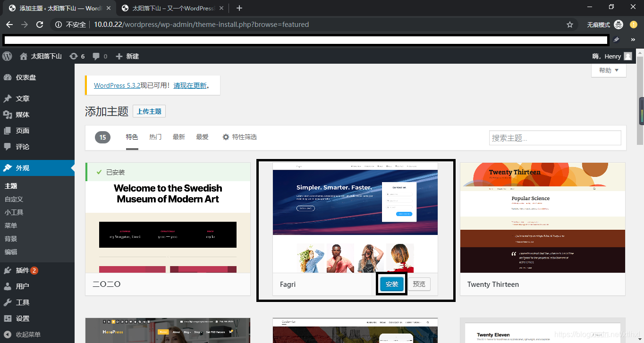The height and width of the screenshot is (343, 644).
Task: Switch to 特色 featured tab
Action: (x=132, y=137)
